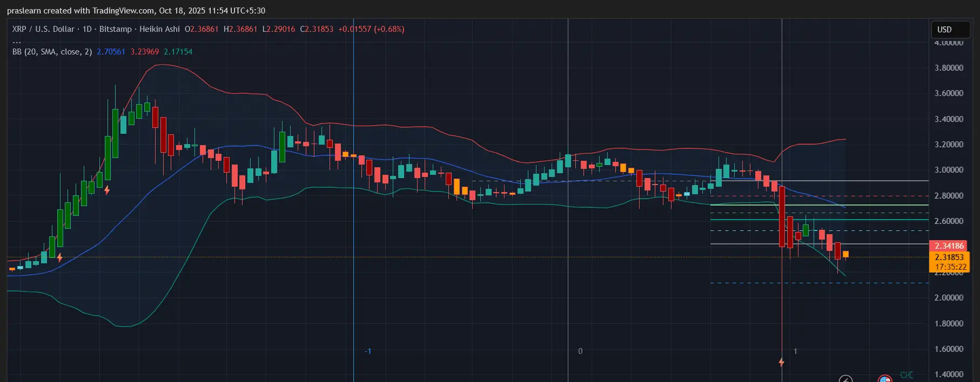Select the BB (20, SMA, close, 2) indicator legend
The width and height of the screenshot is (980, 382).
[x=52, y=52]
